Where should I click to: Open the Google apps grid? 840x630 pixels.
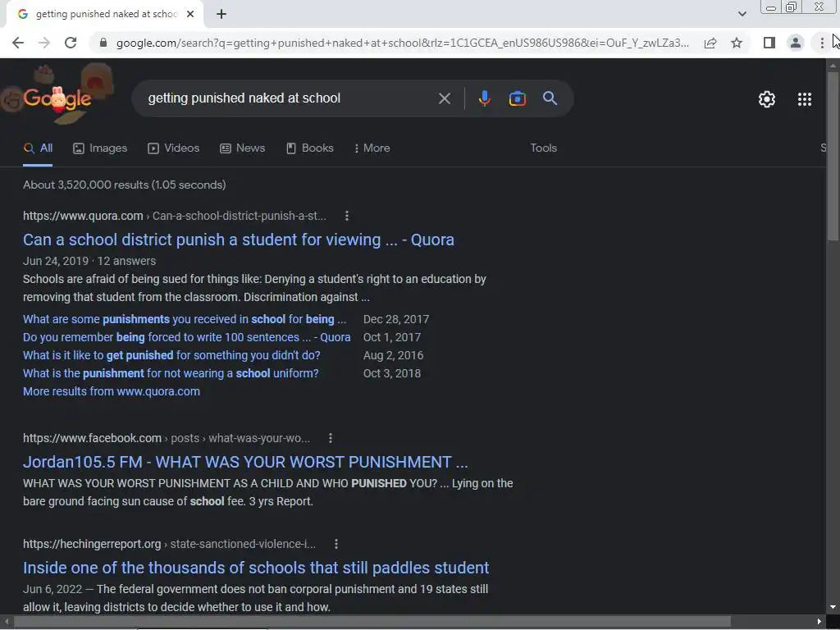point(804,99)
